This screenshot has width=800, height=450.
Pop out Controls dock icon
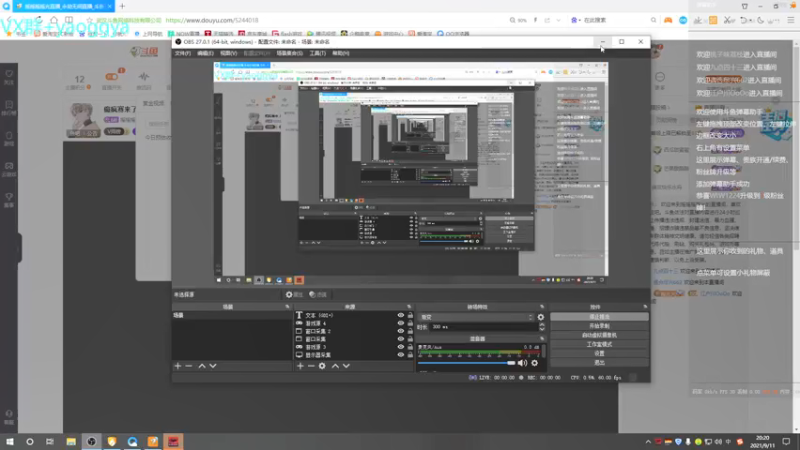click(x=645, y=307)
